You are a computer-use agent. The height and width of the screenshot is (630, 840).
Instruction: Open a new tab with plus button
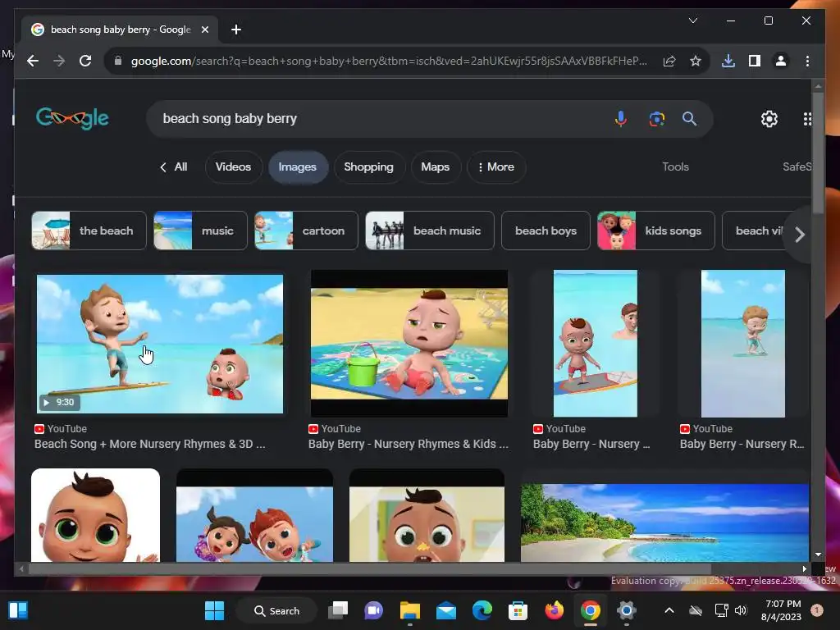click(x=236, y=30)
